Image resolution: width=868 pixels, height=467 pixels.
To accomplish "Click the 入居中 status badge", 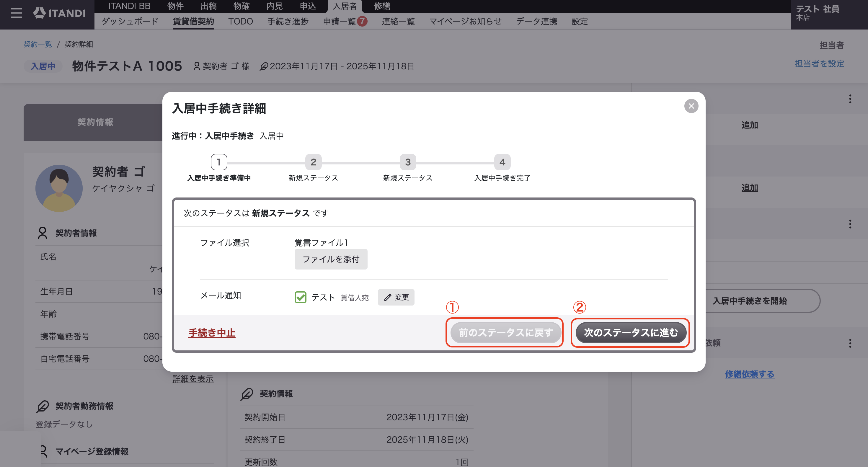I will tap(43, 66).
